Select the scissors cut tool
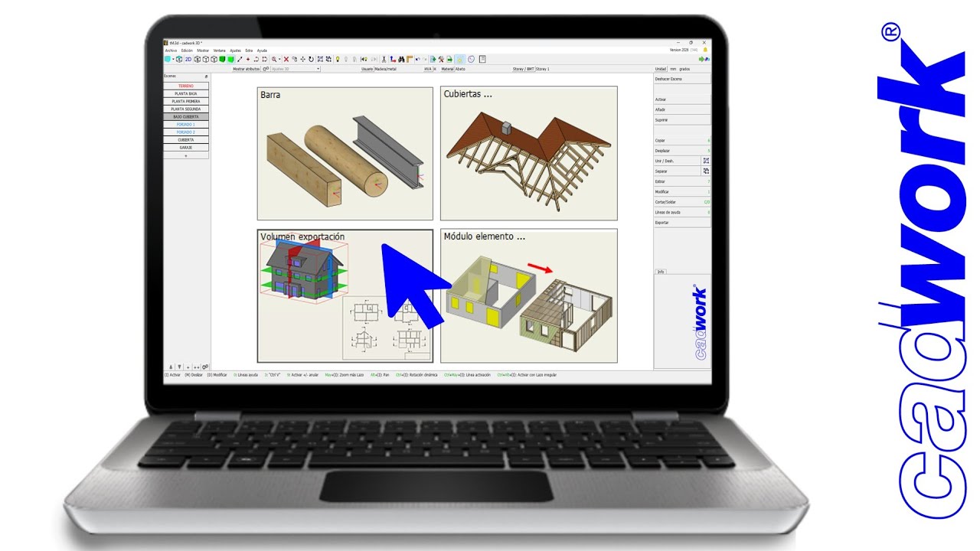The image size is (980, 551). pos(384,59)
